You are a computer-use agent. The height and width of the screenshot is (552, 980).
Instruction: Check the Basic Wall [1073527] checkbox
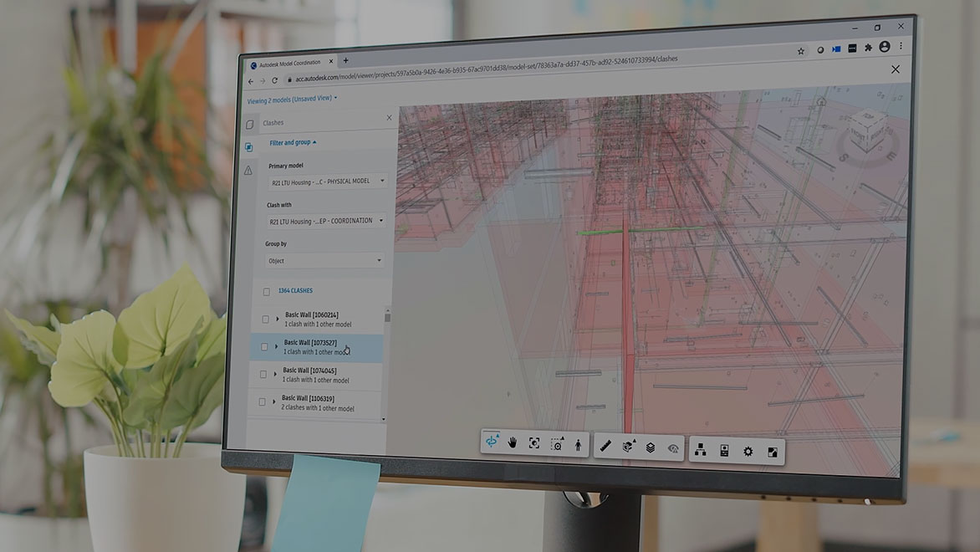tap(263, 347)
